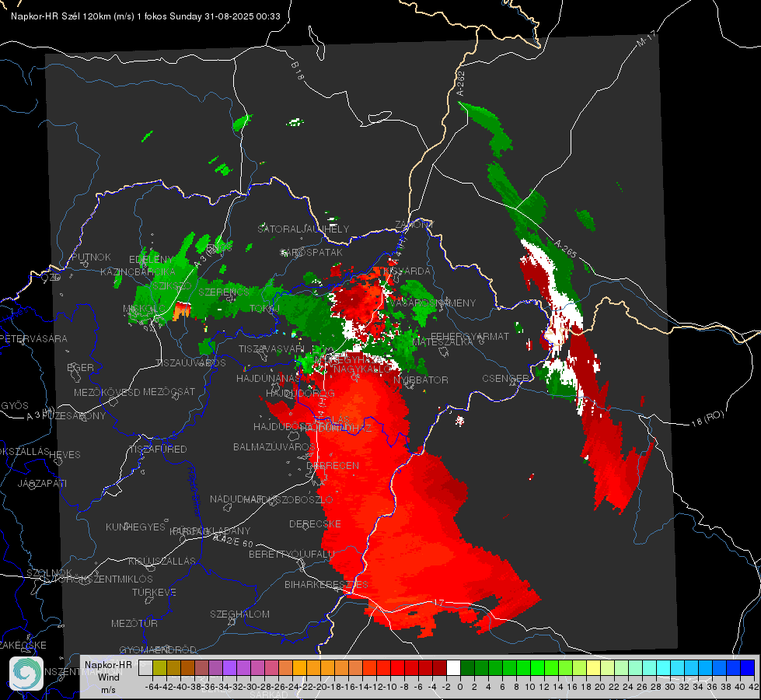Click the BALMAZÚJVÁROS label
Screen dimensions: 761x700
coord(274,447)
